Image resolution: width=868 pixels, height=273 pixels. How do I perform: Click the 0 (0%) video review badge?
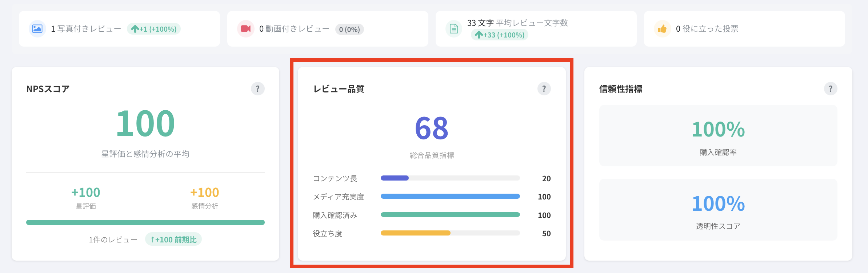pos(349,29)
